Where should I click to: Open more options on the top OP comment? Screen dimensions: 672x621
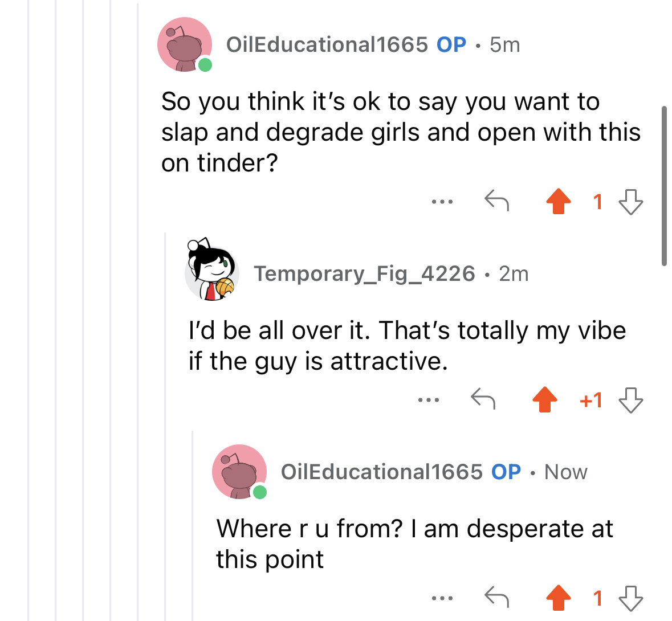(x=442, y=202)
